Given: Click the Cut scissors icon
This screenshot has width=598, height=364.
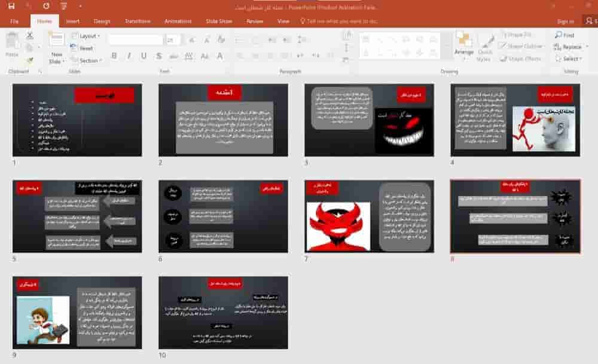Looking at the screenshot, I should click(x=29, y=36).
